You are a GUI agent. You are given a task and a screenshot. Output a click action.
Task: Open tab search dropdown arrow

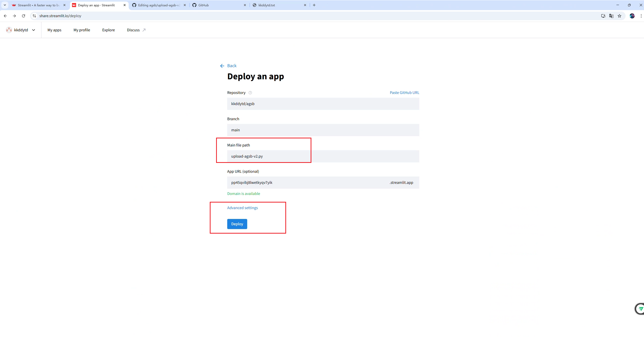click(5, 5)
